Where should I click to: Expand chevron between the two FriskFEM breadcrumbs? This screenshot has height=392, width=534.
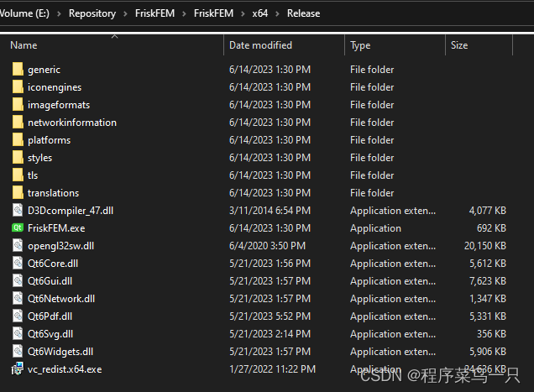pos(184,13)
